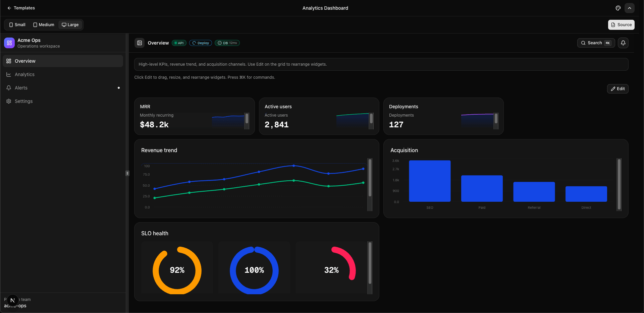
Task: Click the Overview grid icon in sidebar
Action: (9, 61)
